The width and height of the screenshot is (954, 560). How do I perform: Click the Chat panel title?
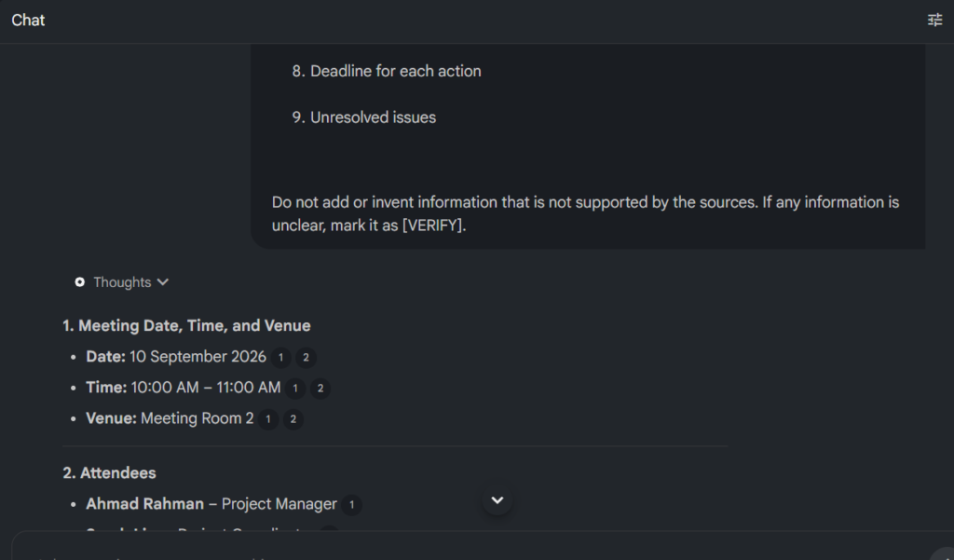pyautogui.click(x=28, y=20)
